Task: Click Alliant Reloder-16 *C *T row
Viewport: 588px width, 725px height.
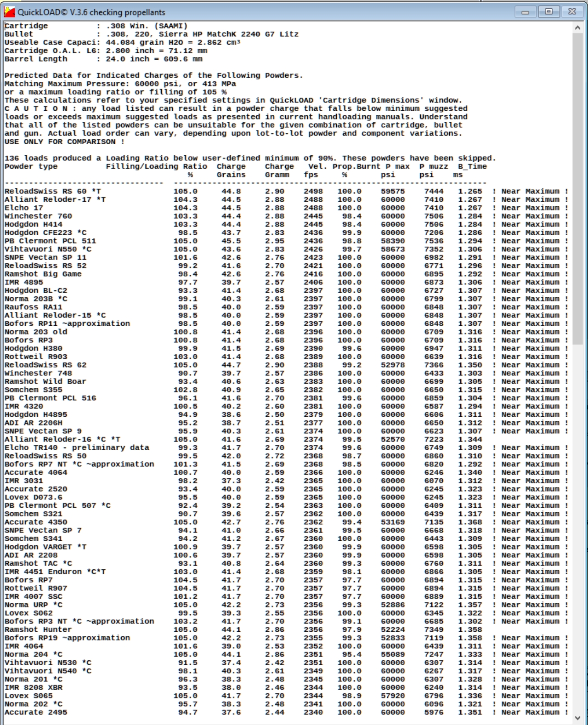Action: (x=243, y=440)
